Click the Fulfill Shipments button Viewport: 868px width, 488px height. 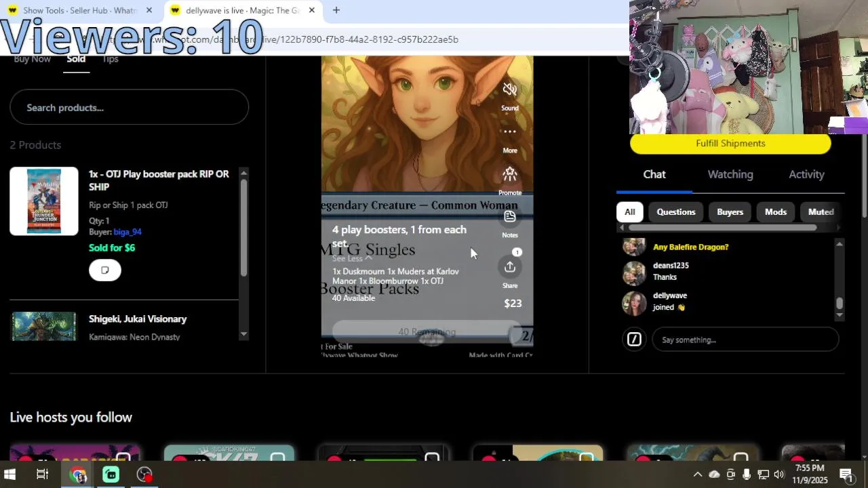pyautogui.click(x=730, y=144)
